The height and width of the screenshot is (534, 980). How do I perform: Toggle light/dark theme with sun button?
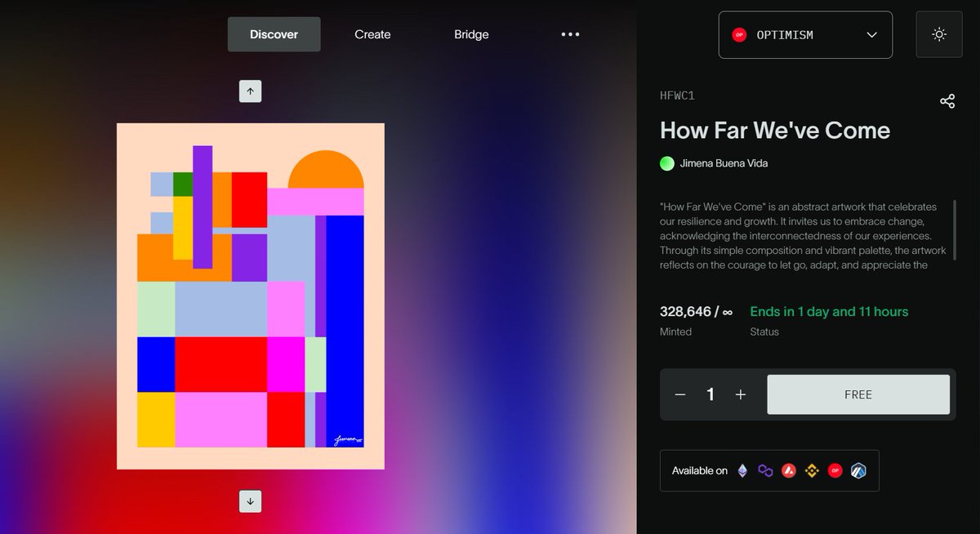click(x=939, y=34)
